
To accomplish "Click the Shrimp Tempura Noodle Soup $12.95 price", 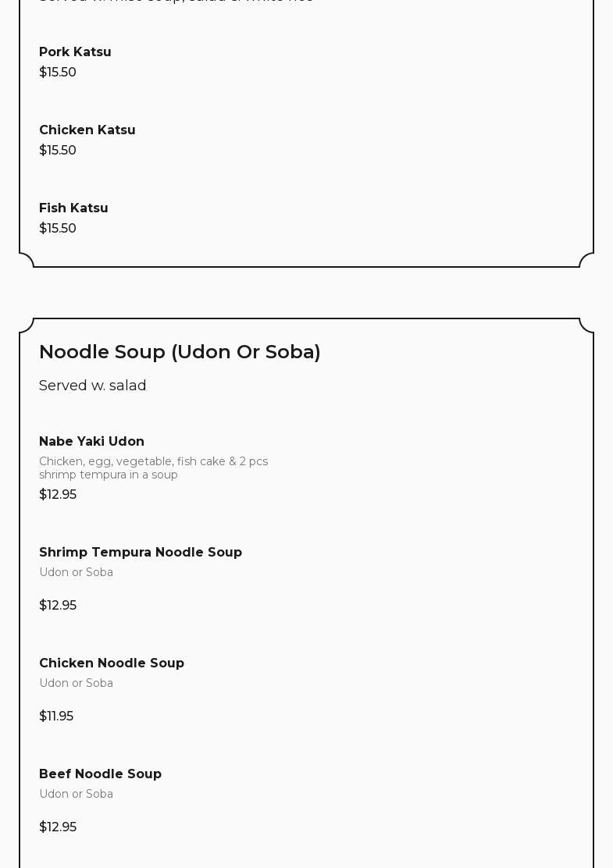I will 58,605.
